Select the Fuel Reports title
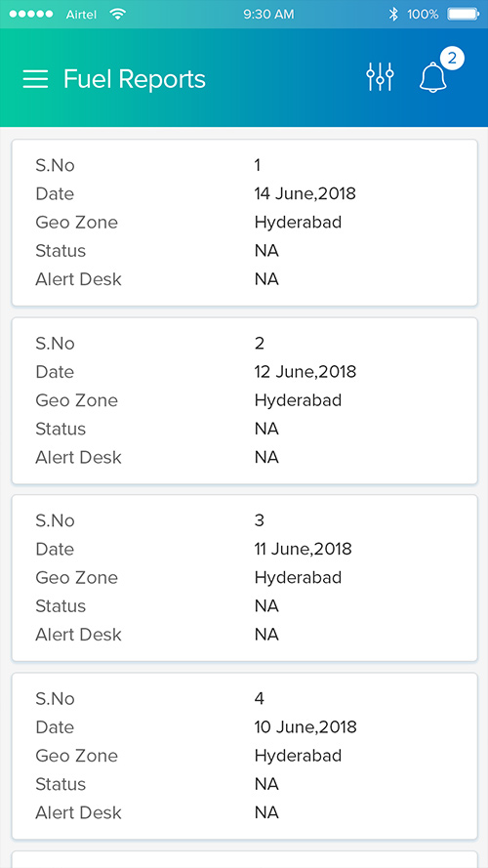Viewport: 488px width, 868px height. pos(135,79)
